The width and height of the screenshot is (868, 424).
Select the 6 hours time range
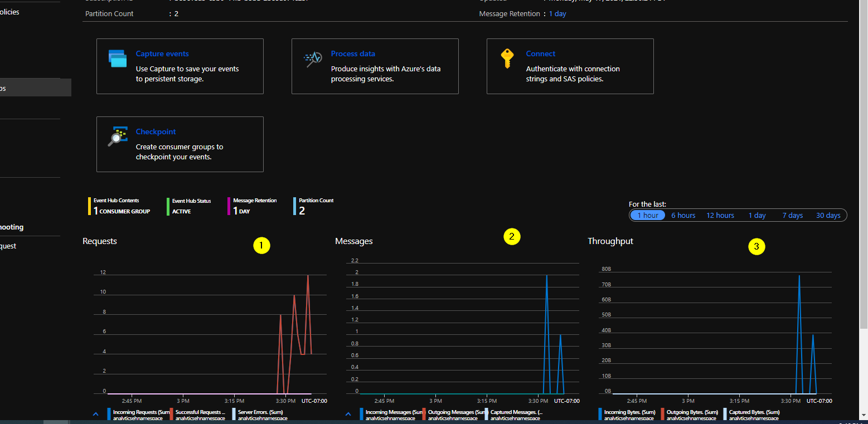pyautogui.click(x=682, y=215)
